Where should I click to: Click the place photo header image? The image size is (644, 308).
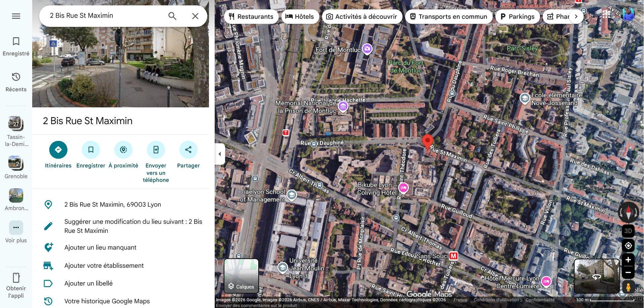(x=120, y=67)
